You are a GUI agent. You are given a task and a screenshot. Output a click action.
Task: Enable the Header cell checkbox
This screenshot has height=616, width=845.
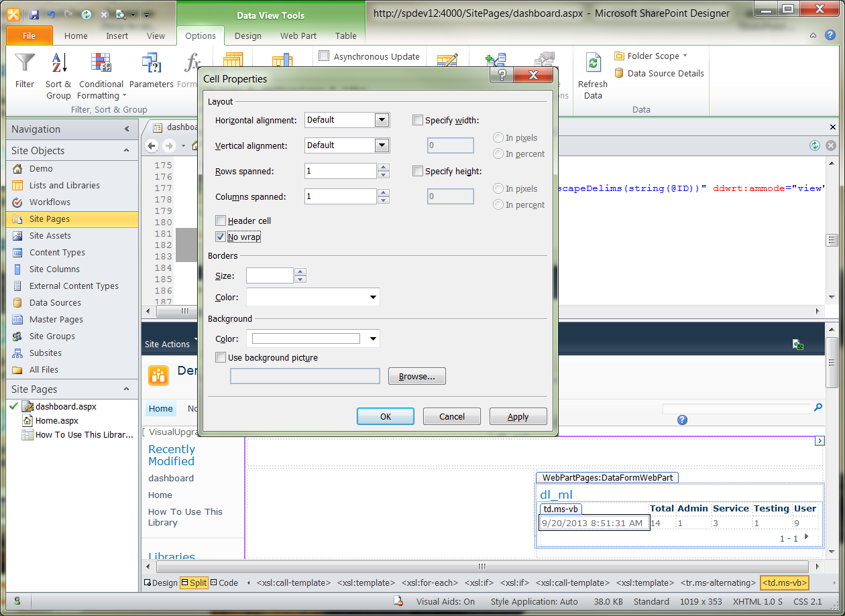click(221, 221)
